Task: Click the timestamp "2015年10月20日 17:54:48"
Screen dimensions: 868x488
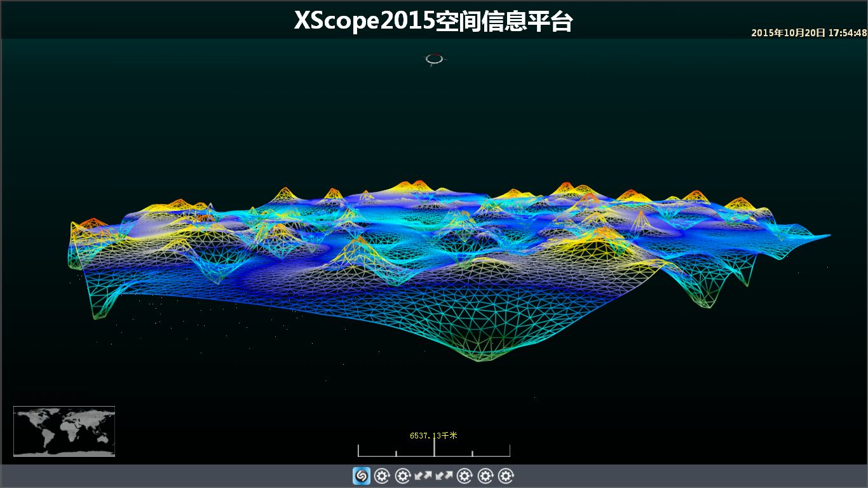Action: click(809, 32)
